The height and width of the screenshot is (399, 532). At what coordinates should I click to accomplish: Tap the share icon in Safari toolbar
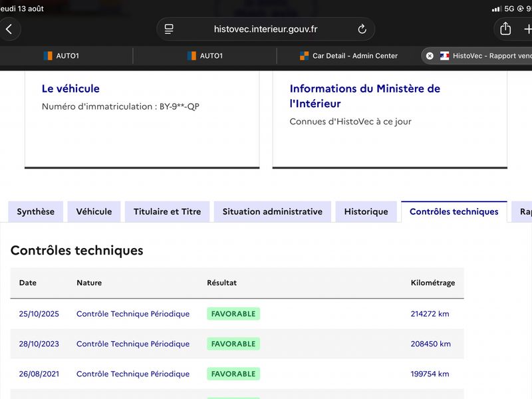pyautogui.click(x=505, y=29)
